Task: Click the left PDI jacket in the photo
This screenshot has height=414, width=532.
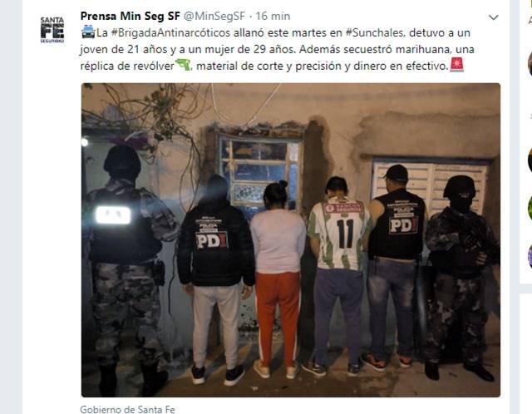Action: [x=216, y=242]
